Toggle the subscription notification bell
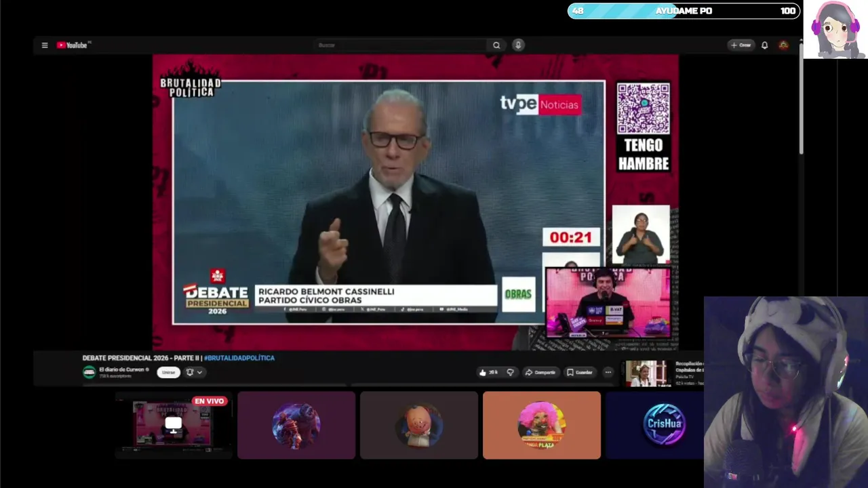This screenshot has width=868, height=488. tap(190, 372)
